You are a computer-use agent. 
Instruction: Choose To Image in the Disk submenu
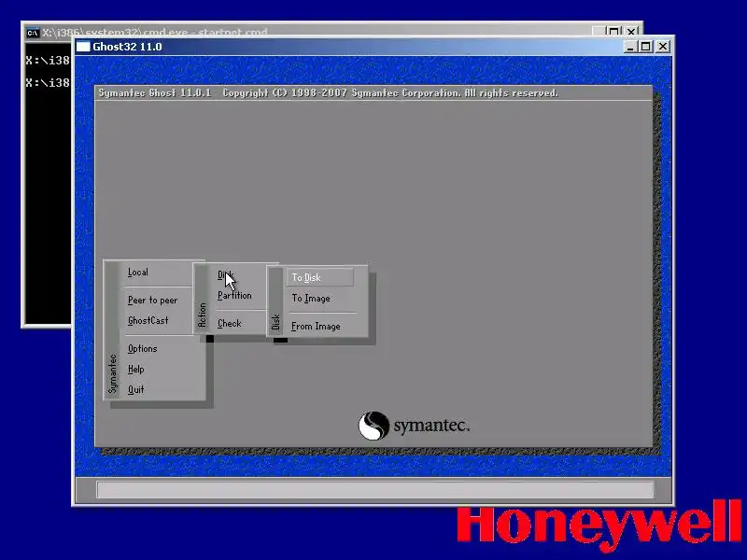click(x=311, y=299)
